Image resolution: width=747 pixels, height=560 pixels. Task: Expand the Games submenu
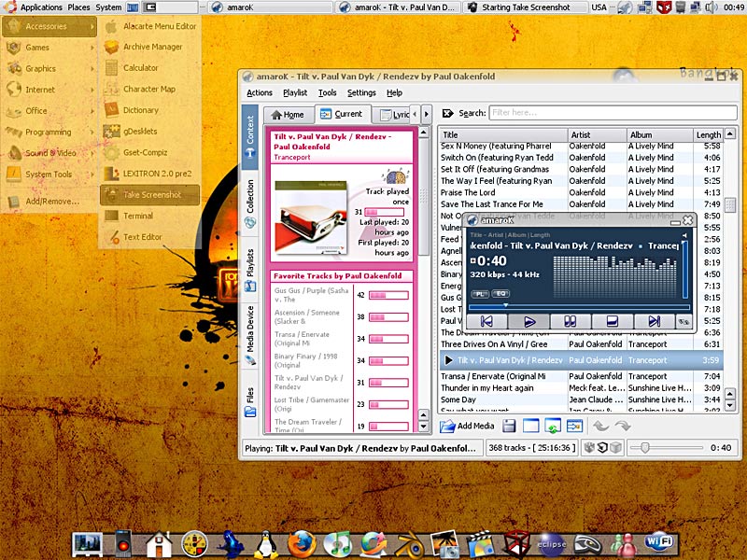(49, 48)
